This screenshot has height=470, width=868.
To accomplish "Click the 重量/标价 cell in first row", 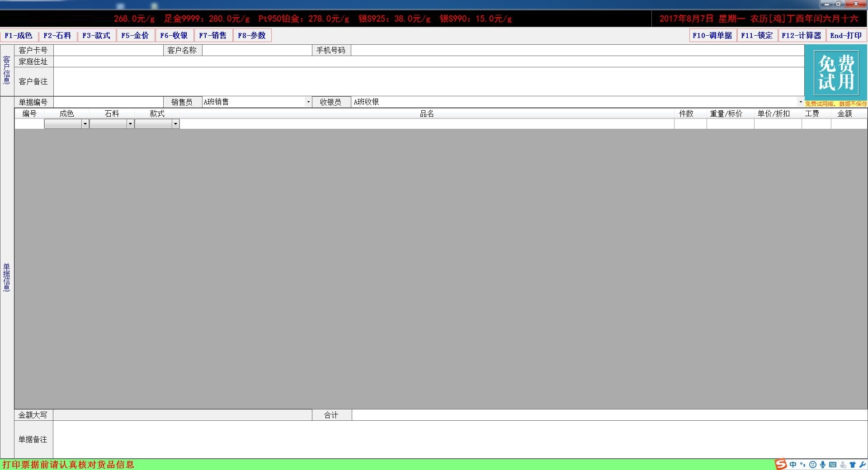I will coord(731,124).
